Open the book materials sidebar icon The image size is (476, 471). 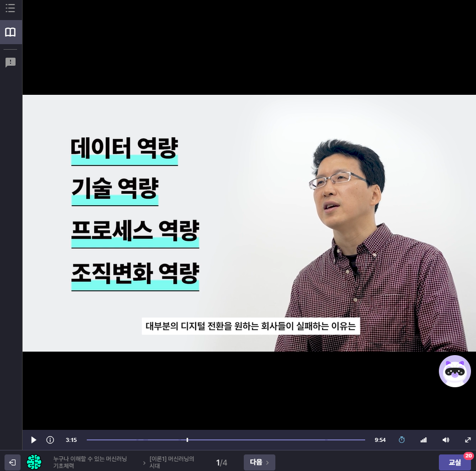click(11, 32)
